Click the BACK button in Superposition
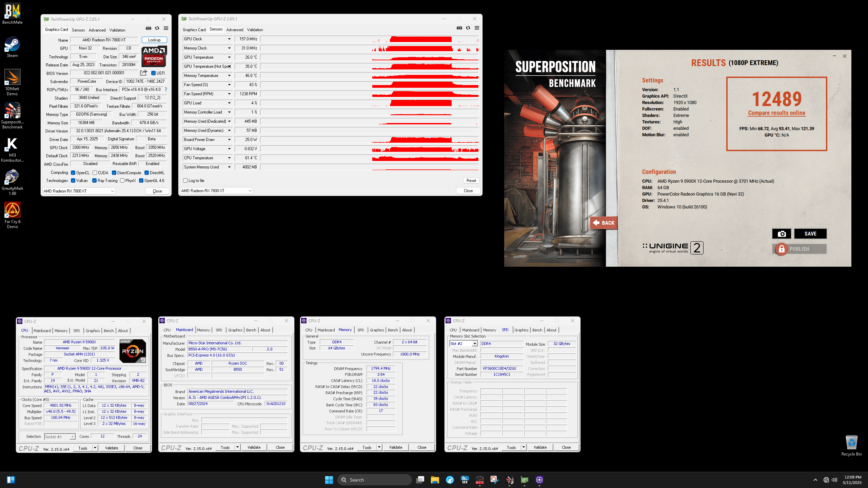The width and height of the screenshot is (868, 488). pyautogui.click(x=604, y=223)
